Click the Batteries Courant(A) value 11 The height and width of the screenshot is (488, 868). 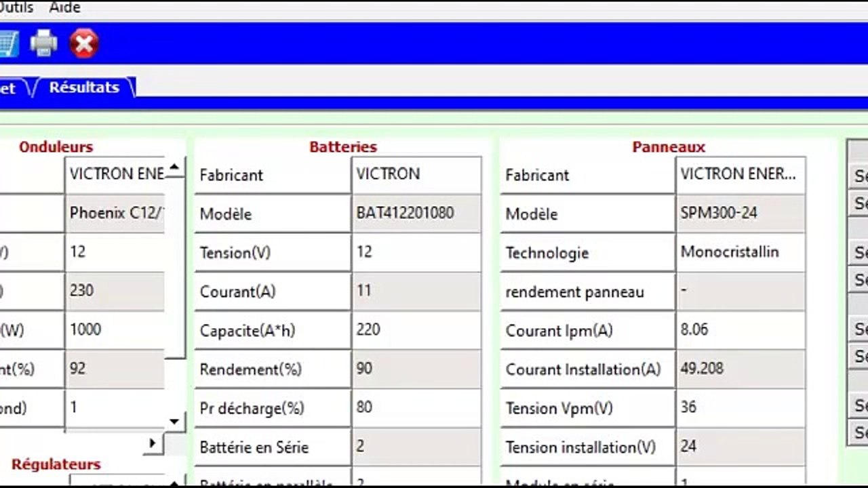click(416, 291)
